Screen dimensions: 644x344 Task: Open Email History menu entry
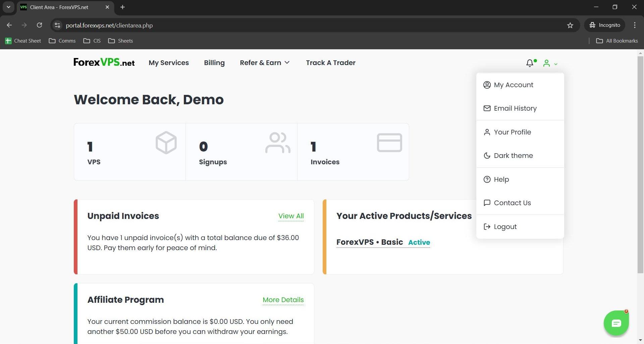tap(520, 108)
